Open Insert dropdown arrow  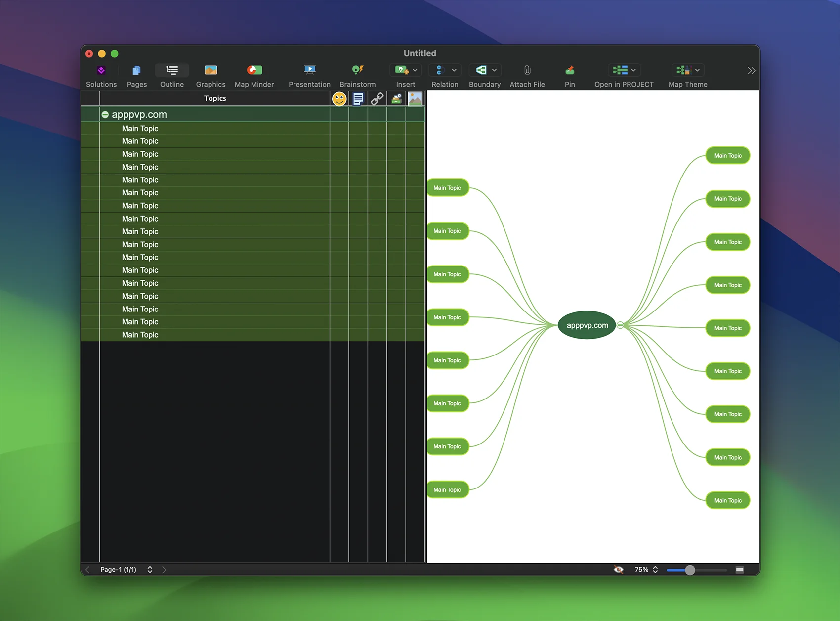tap(415, 70)
